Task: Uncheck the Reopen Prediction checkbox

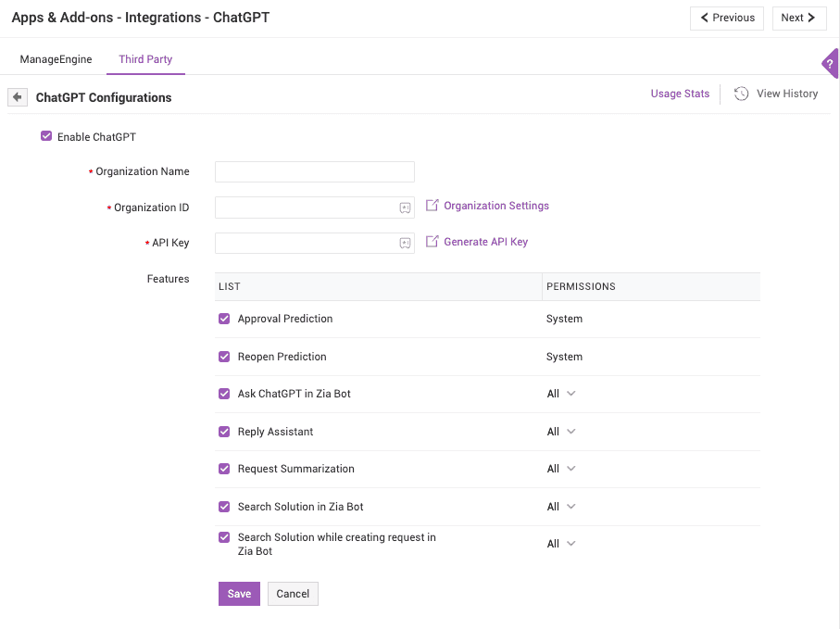Action: click(224, 357)
